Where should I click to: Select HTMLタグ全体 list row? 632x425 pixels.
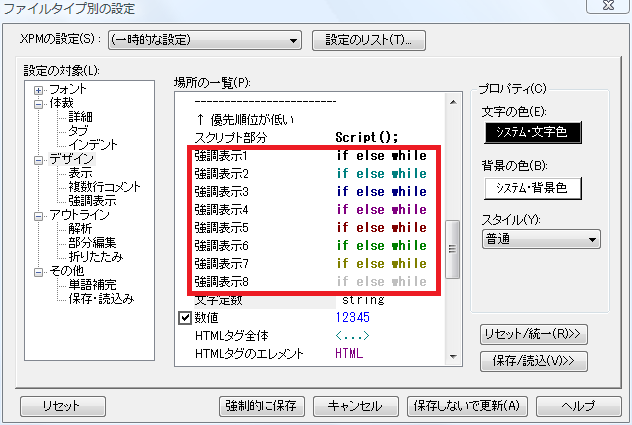310,336
